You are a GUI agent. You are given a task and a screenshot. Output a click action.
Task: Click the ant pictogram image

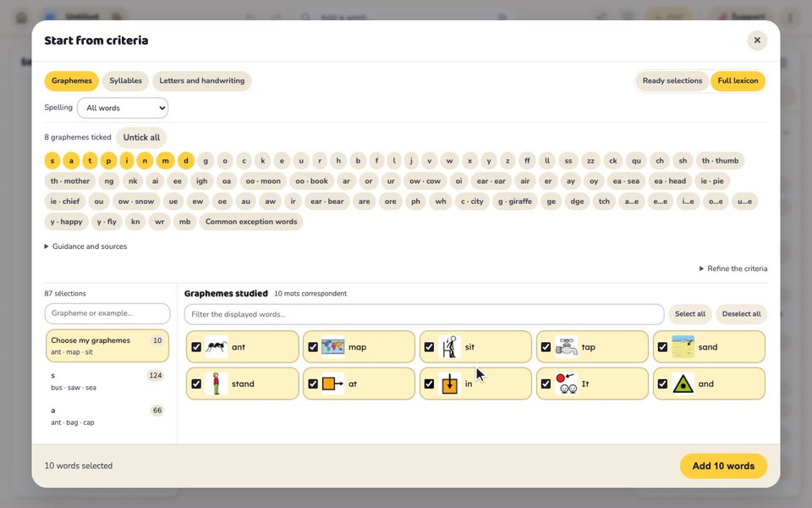[216, 347]
